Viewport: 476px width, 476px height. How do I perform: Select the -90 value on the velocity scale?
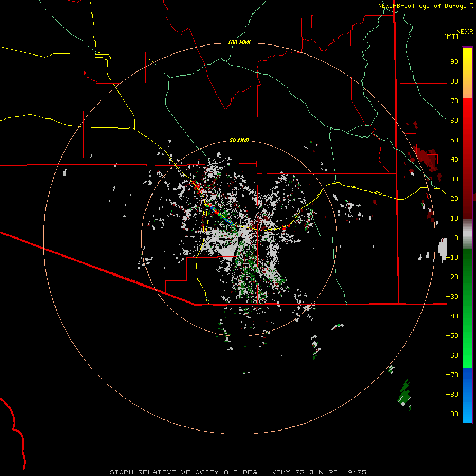(x=452, y=414)
